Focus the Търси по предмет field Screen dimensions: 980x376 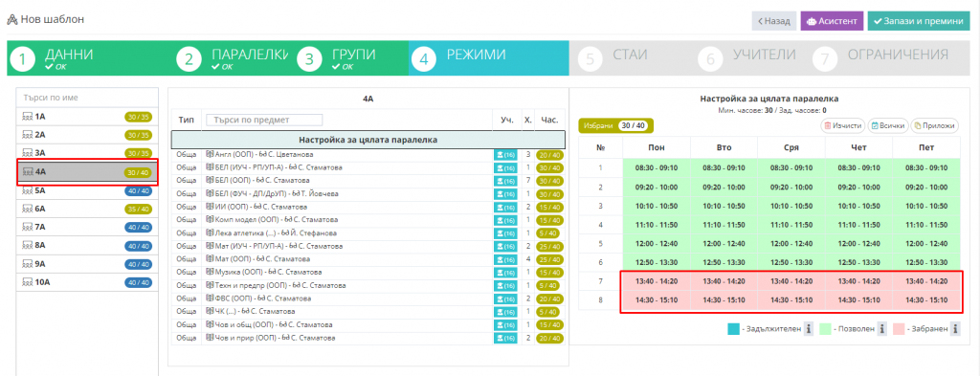[x=264, y=120]
